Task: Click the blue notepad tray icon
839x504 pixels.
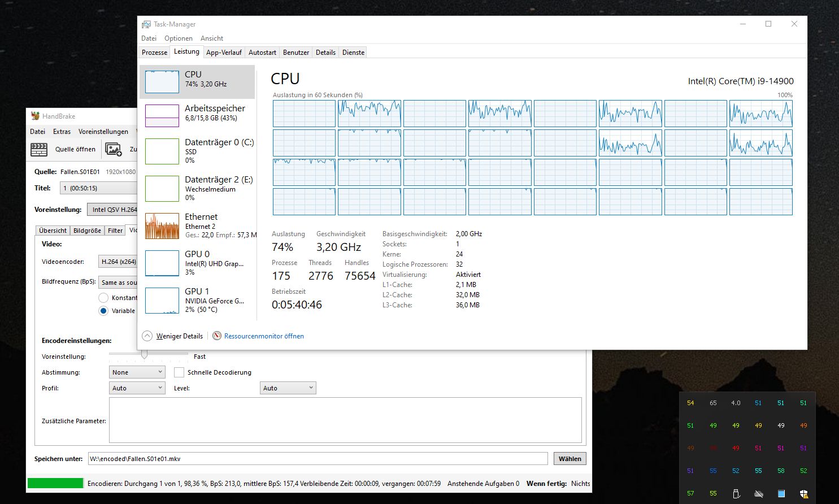Action: (x=781, y=493)
